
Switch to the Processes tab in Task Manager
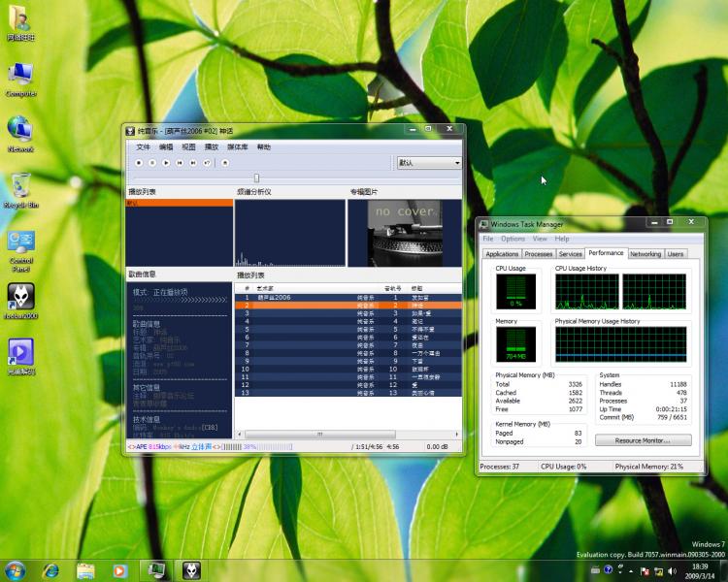coord(539,254)
